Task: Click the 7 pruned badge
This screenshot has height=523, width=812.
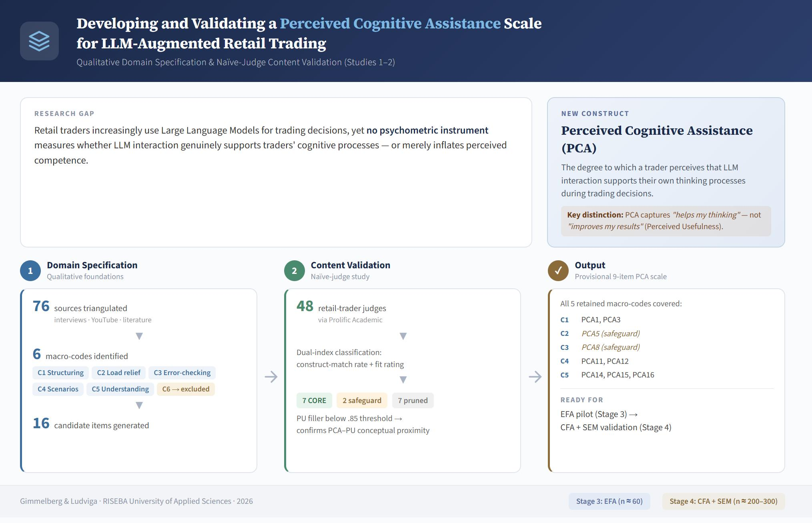Action: pyautogui.click(x=413, y=400)
